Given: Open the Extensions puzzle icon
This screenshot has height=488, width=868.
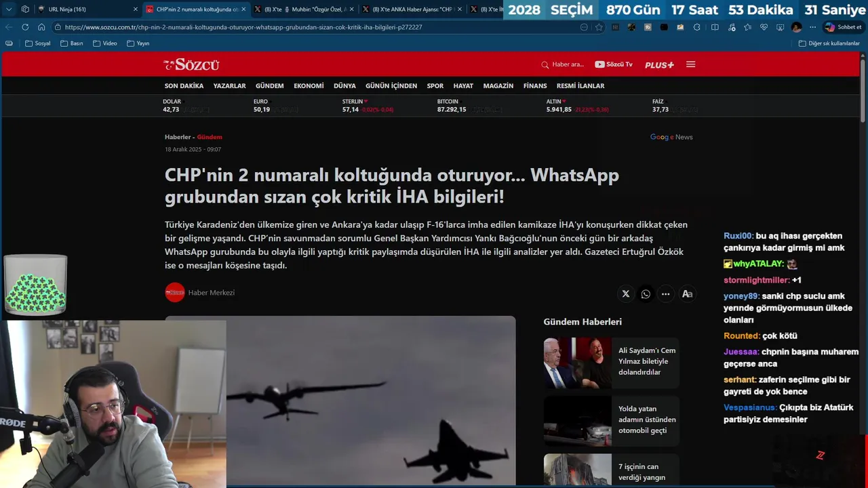Looking at the screenshot, I should pyautogui.click(x=697, y=27).
